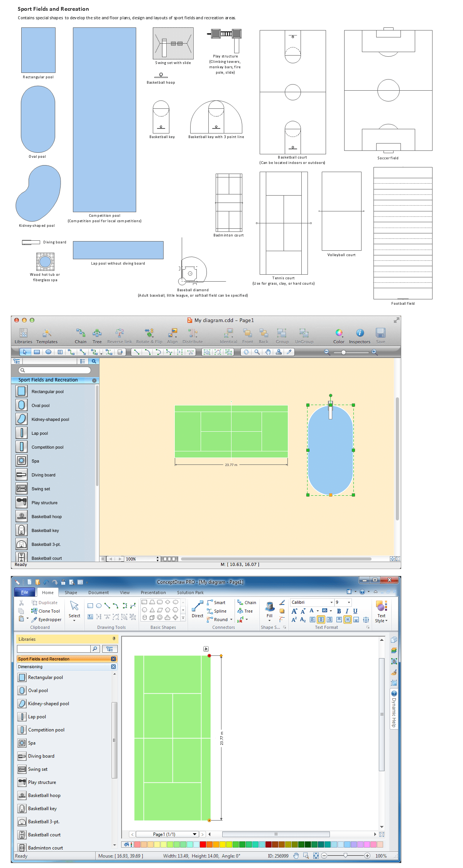
Task: Click the zoom-out magnifier in Mac toolbar
Action: point(327,352)
